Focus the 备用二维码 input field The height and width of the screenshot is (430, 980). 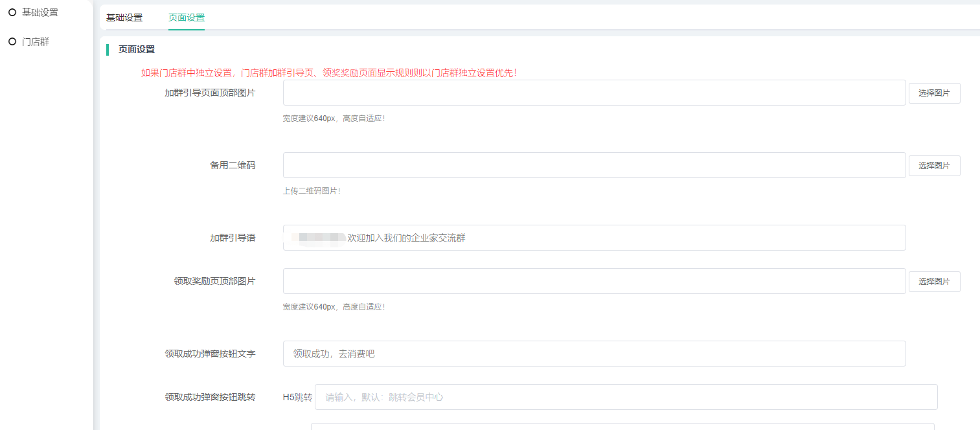(594, 165)
